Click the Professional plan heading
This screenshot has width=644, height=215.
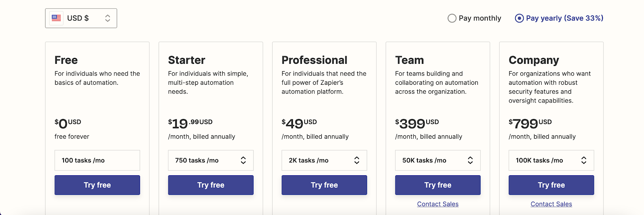[314, 60]
